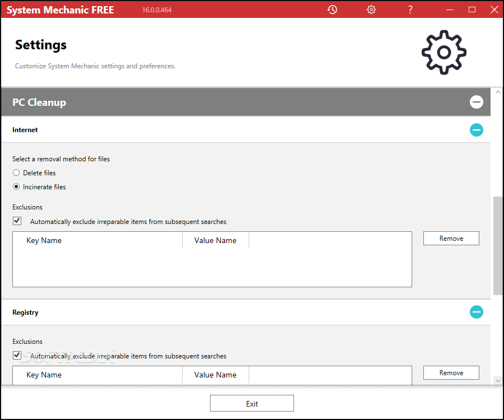Click Remove button for Internet exclusions
504x420 pixels.
(x=451, y=239)
